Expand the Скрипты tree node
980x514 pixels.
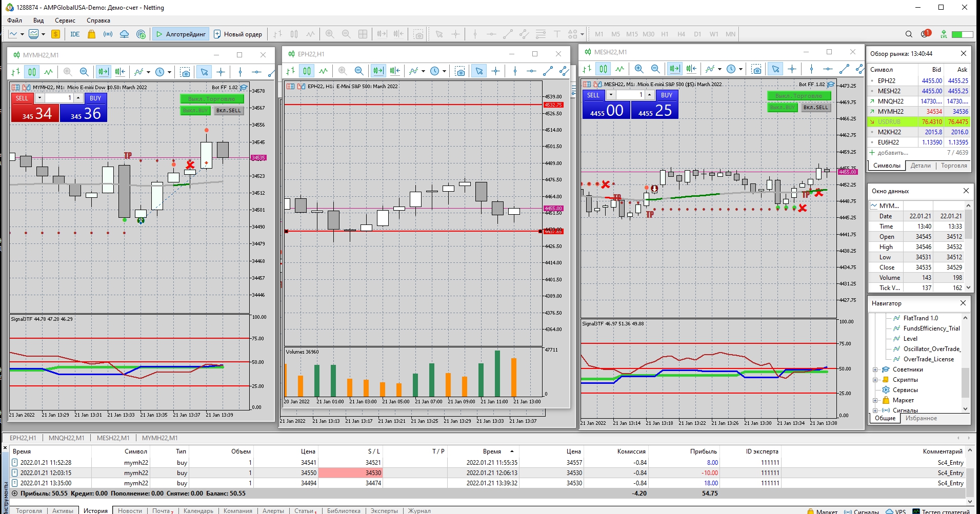pos(875,380)
